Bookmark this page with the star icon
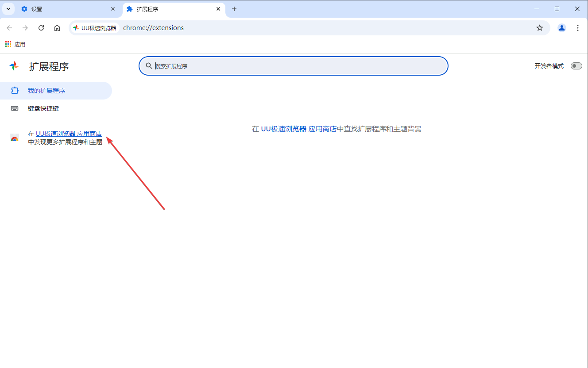The height and width of the screenshot is (368, 588). tap(540, 27)
